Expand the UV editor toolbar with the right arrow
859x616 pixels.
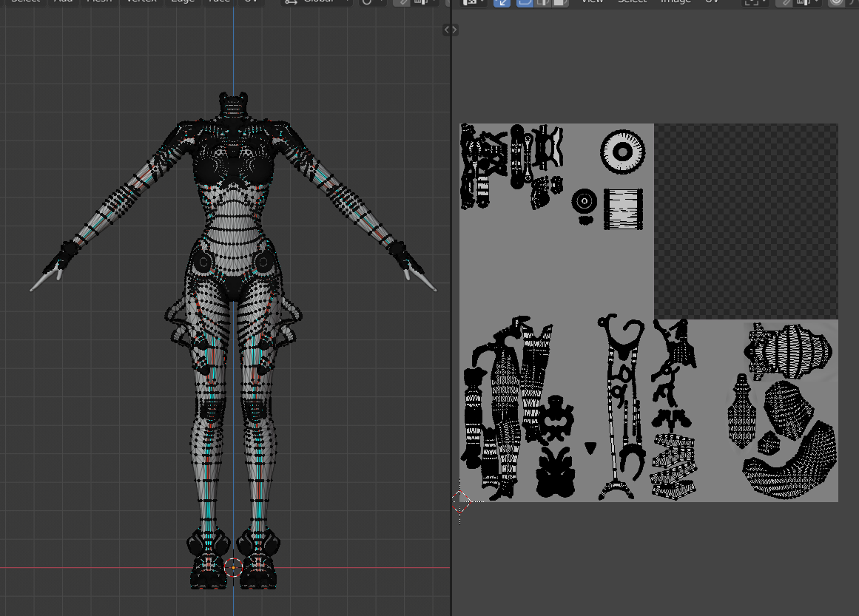[x=454, y=30]
